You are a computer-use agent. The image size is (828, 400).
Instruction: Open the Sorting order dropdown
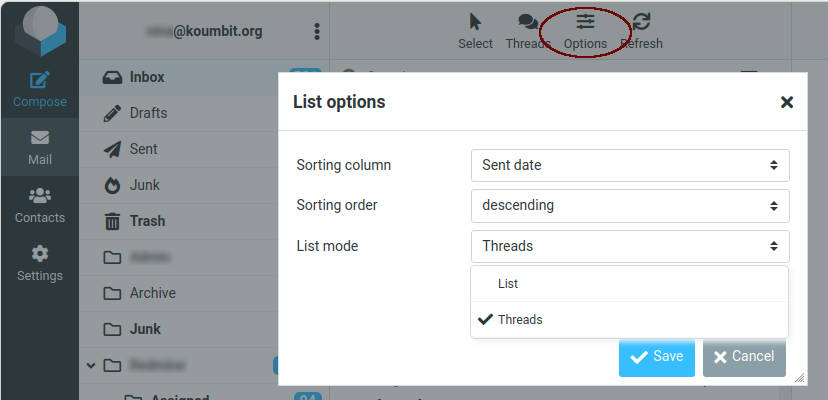coord(629,205)
